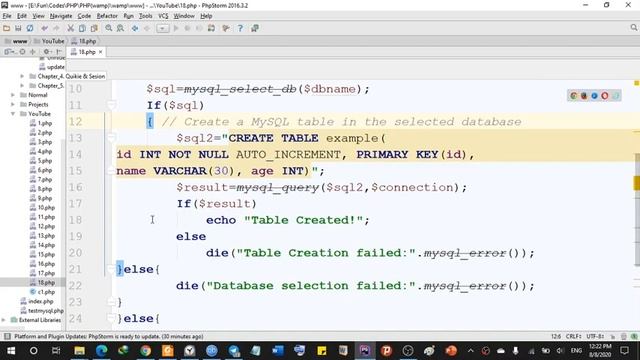Click the Synchronize toolbar icon
This screenshot has height=360, width=640.
coord(30,28)
